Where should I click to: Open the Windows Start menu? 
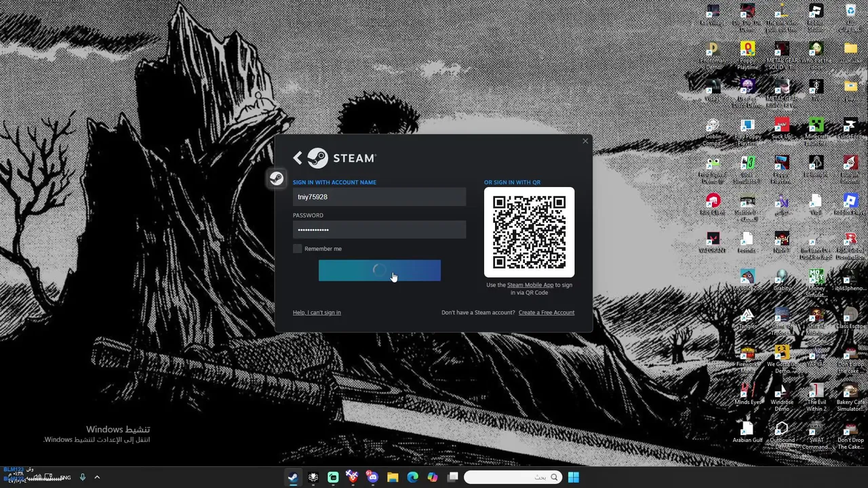click(573, 477)
